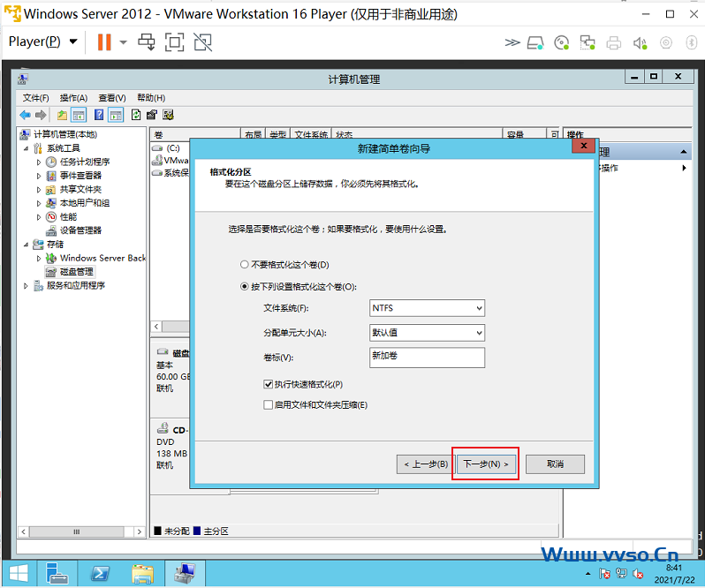Open the 文件系统 NTFS dropdown
The image size is (705, 588).
click(x=427, y=308)
